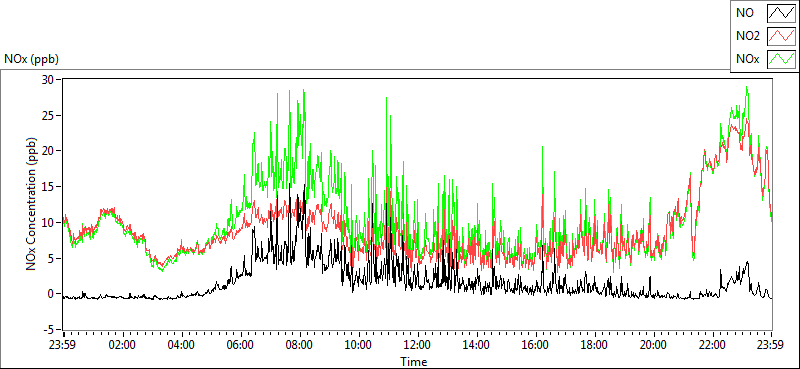
Task: Click the Time x-axis label
Action: coord(414,362)
